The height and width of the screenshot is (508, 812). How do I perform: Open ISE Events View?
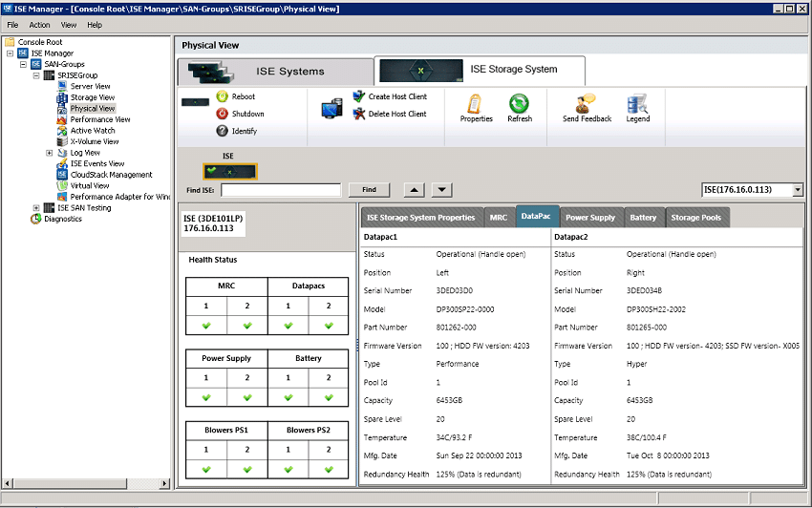[x=97, y=163]
